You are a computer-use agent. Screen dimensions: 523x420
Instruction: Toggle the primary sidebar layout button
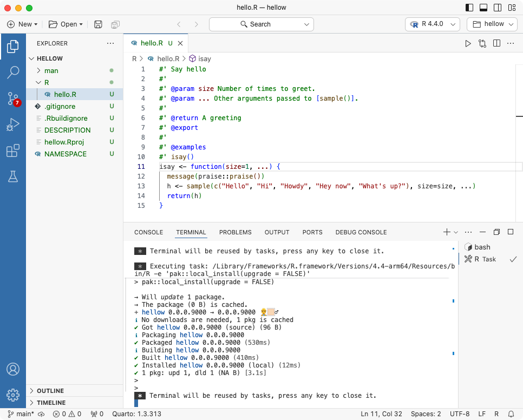coord(469,8)
